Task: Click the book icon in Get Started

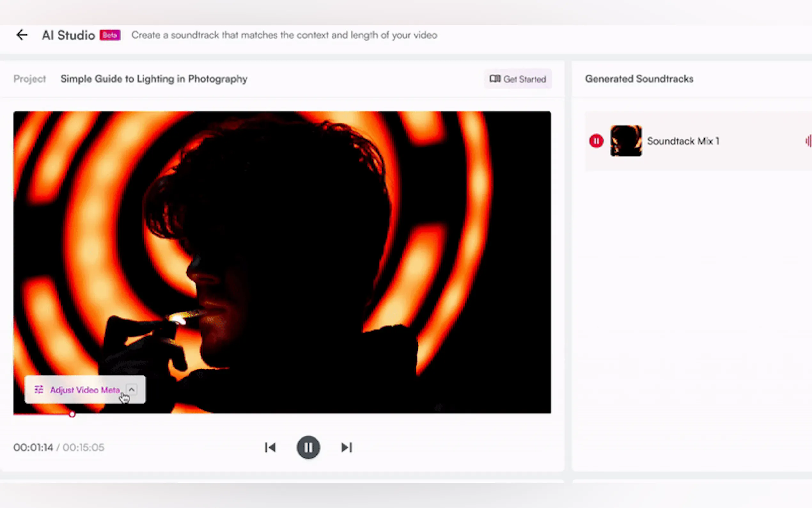Action: point(495,79)
